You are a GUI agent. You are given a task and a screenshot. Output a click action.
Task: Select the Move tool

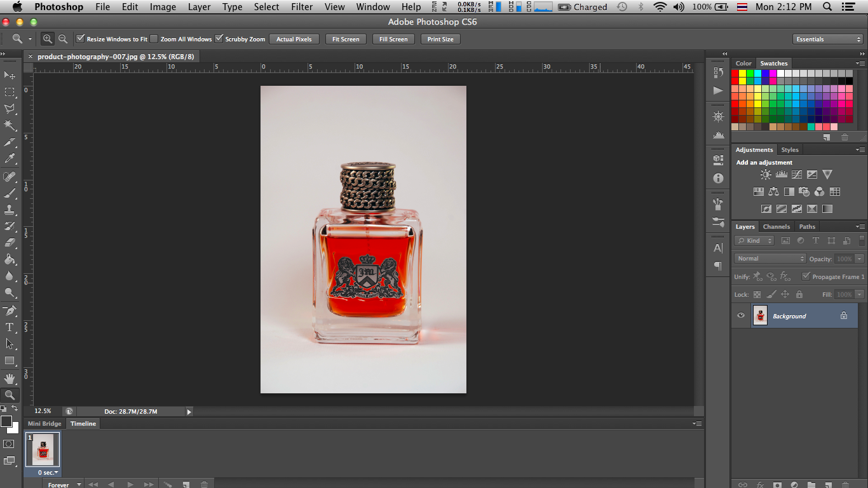pyautogui.click(x=10, y=76)
